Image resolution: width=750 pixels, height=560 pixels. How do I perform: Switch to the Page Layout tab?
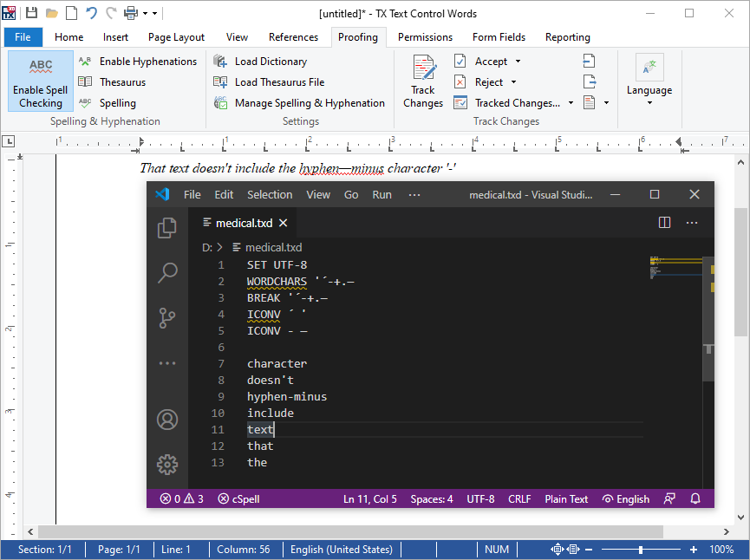tap(176, 37)
